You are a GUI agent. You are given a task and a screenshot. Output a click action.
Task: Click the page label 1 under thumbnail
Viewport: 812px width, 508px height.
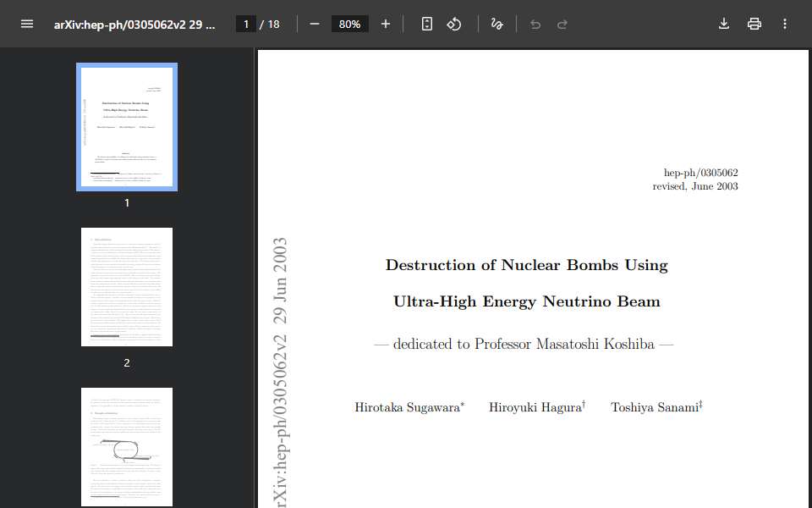pos(127,203)
